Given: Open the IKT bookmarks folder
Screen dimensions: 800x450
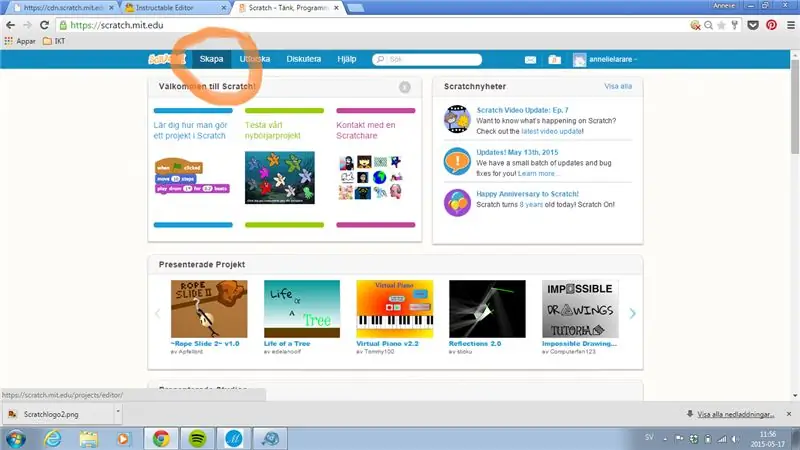Looking at the screenshot, I should pyautogui.click(x=54, y=41).
